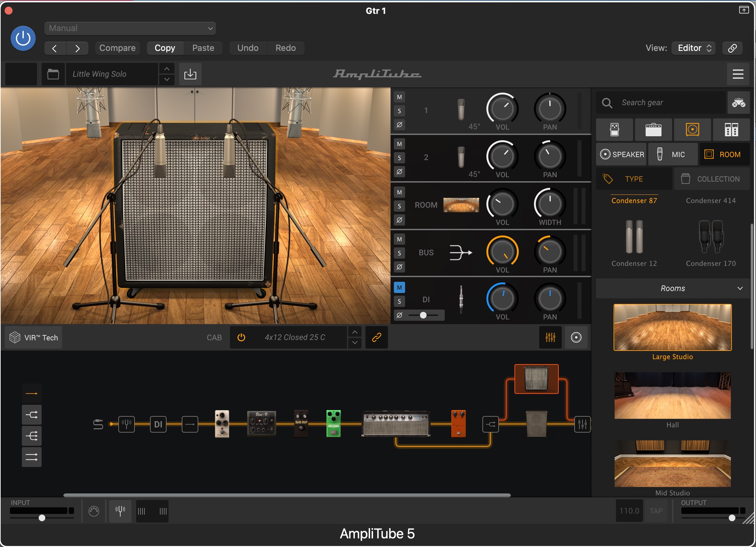The width and height of the screenshot is (756, 547).
Task: Click the tuner block in signal chain
Action: point(127,424)
